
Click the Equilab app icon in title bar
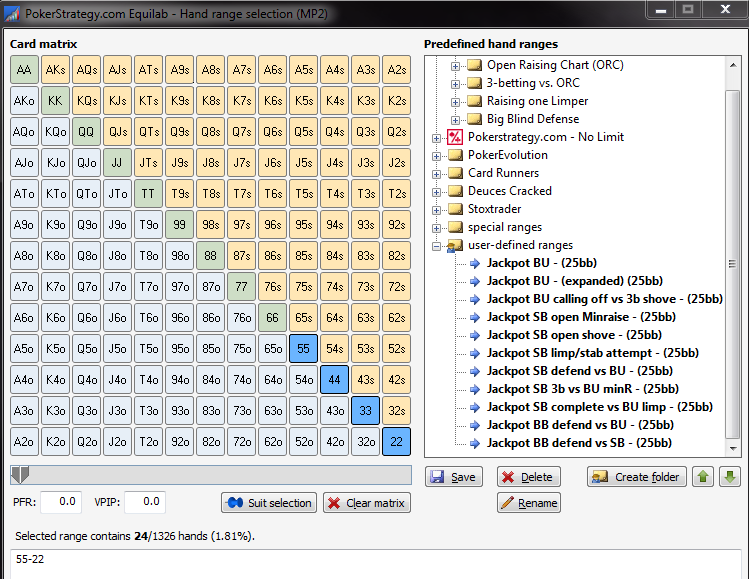(x=12, y=13)
